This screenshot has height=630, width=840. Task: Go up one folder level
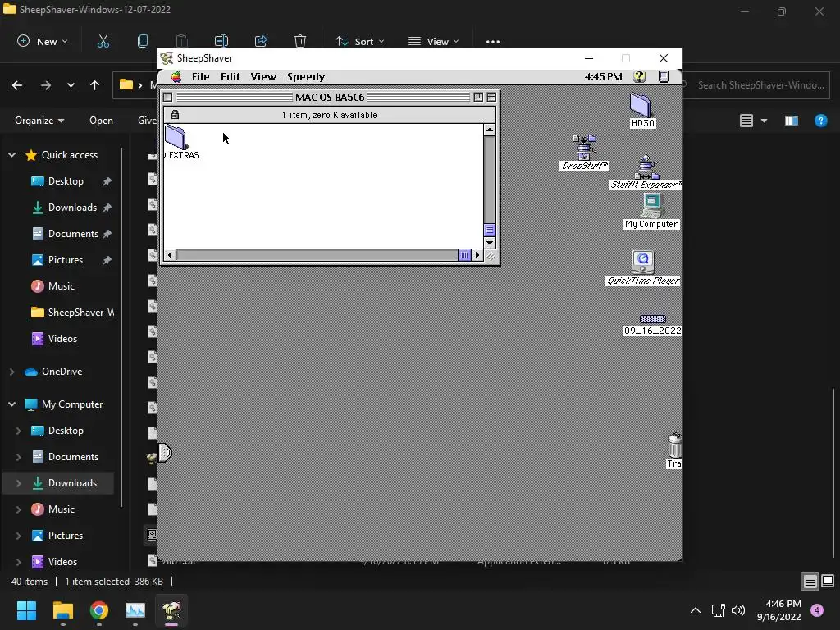(x=95, y=85)
